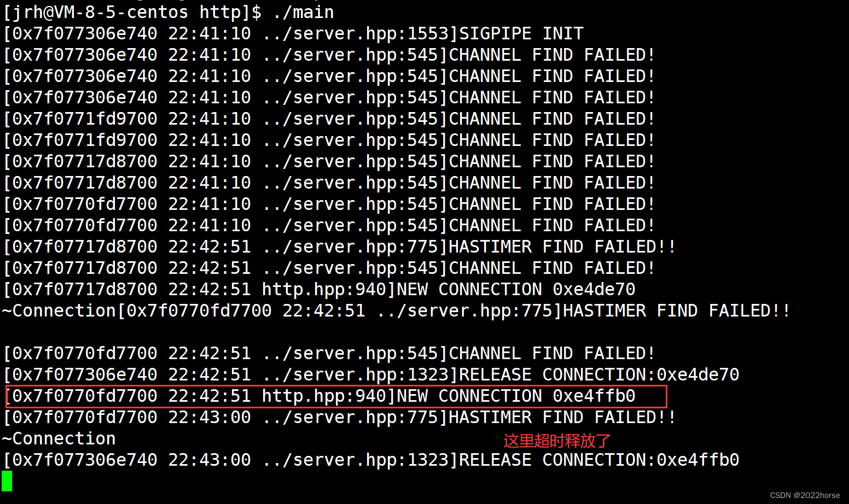Click the first HASTIMER FIND FAILED line starting with a bracket
This screenshot has width=849, height=504.
click(x=339, y=247)
